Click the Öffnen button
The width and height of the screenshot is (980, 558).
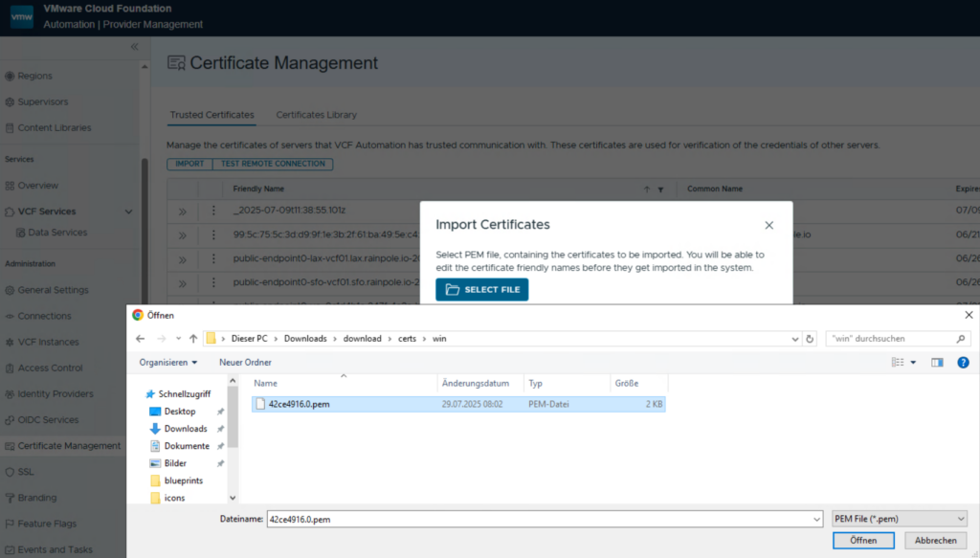click(862, 541)
